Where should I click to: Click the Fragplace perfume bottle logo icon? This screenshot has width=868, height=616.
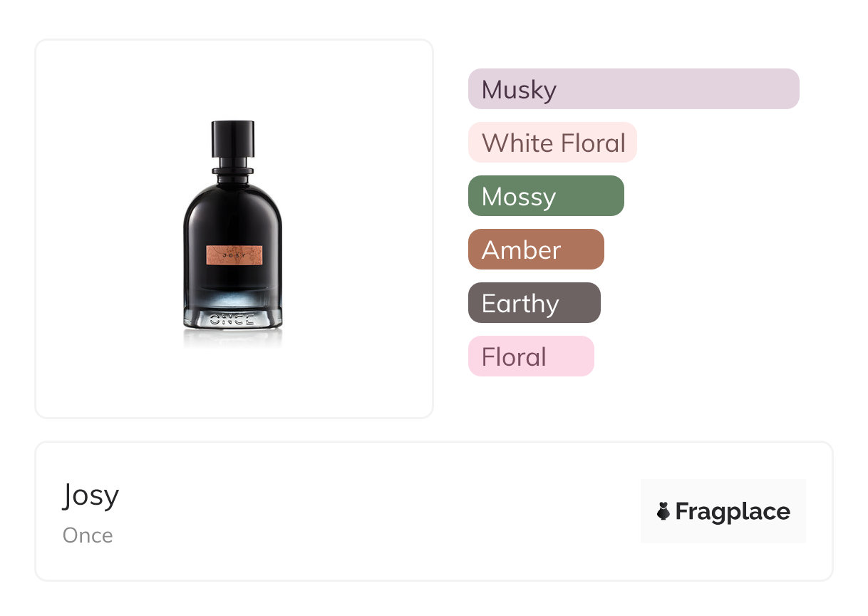(663, 511)
